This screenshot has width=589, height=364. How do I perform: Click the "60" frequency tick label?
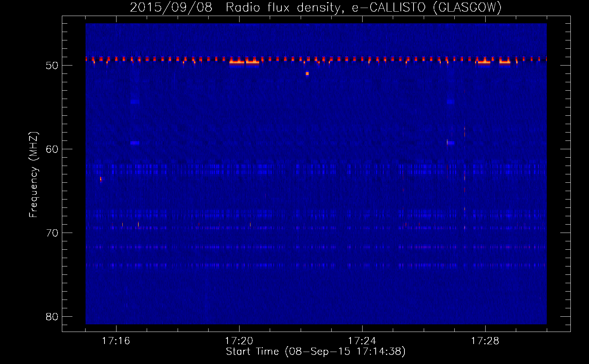tap(52, 149)
